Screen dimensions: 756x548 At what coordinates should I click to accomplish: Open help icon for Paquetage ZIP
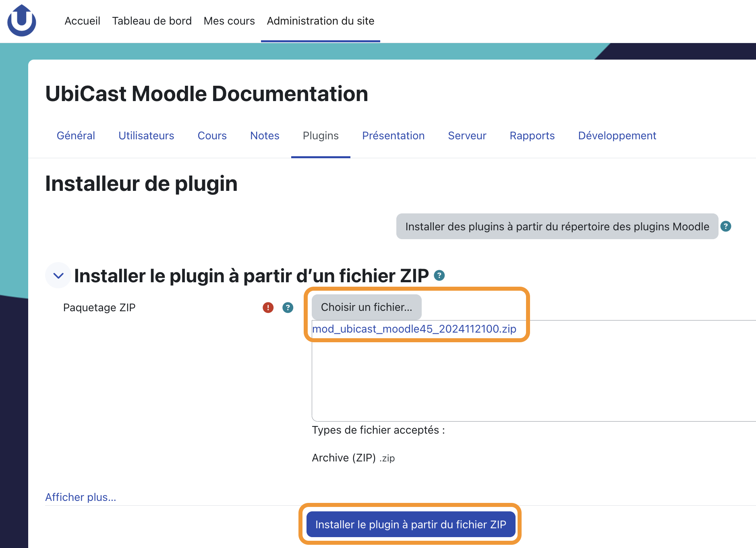click(288, 308)
